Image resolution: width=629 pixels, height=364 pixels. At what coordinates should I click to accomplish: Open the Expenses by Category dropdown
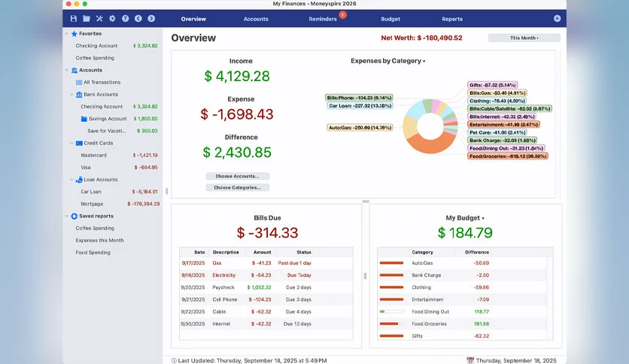[388, 61]
